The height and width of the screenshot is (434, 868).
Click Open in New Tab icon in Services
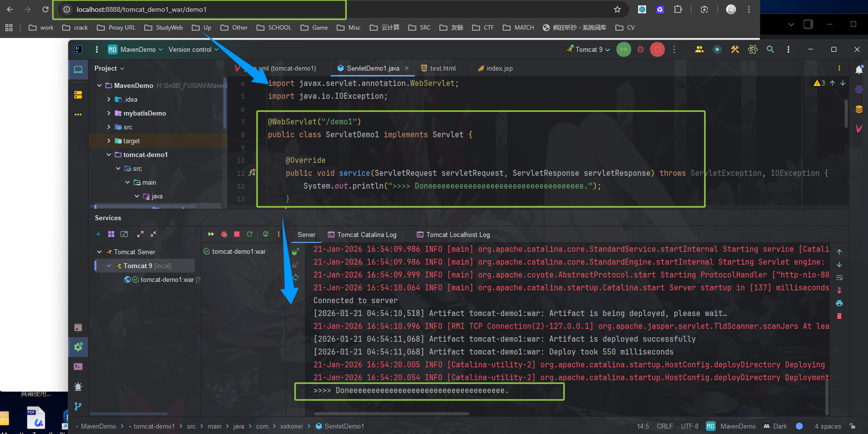click(x=124, y=234)
